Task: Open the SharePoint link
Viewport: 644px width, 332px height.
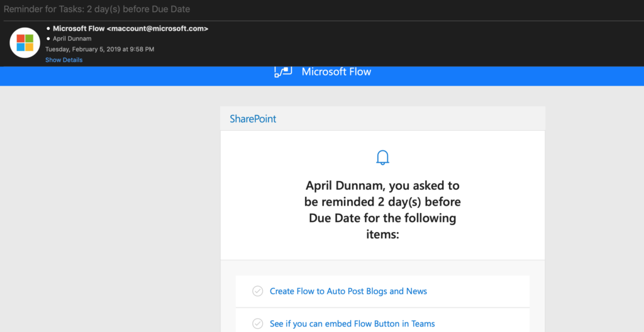Action: pos(253,119)
